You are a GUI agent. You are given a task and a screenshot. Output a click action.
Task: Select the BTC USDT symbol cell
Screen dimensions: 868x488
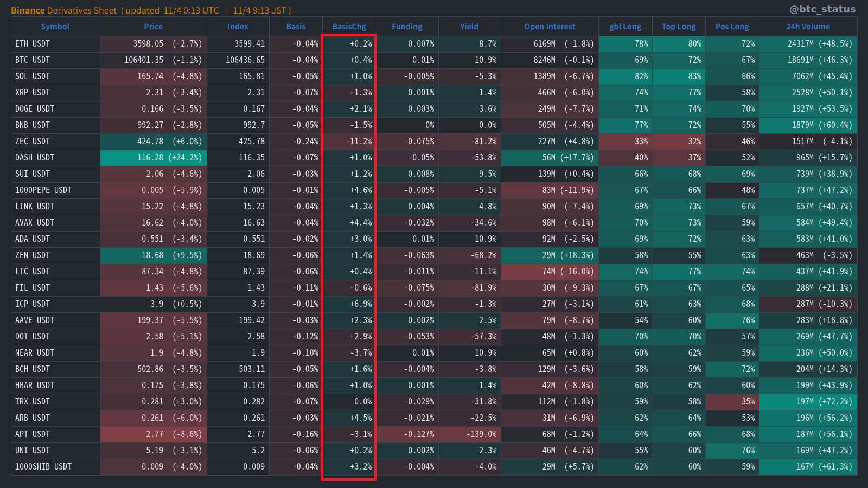tap(33, 60)
